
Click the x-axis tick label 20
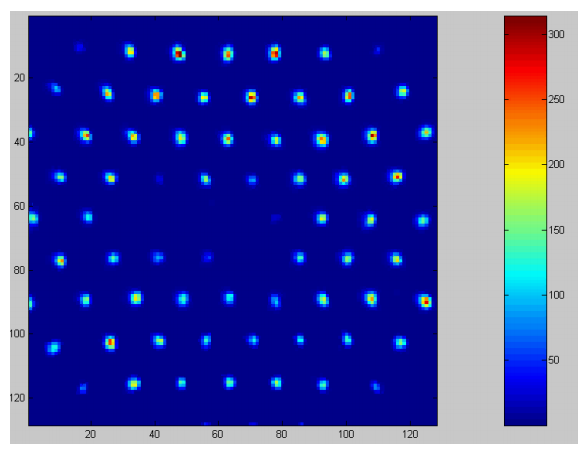(x=91, y=435)
